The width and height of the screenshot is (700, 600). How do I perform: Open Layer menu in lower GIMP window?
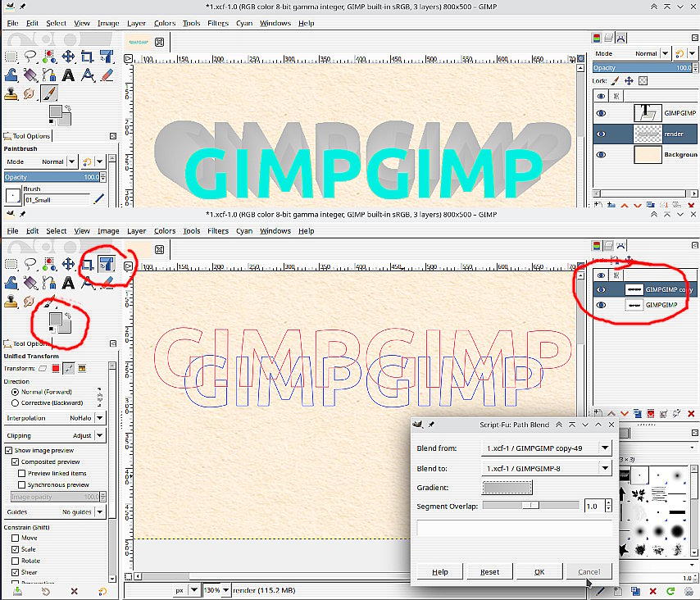(x=137, y=231)
